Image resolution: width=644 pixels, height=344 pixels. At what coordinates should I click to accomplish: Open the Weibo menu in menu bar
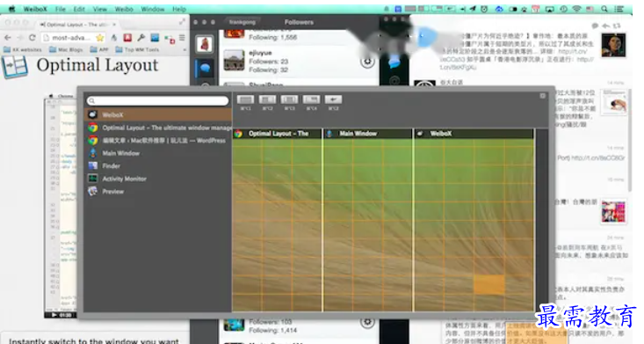tap(124, 9)
